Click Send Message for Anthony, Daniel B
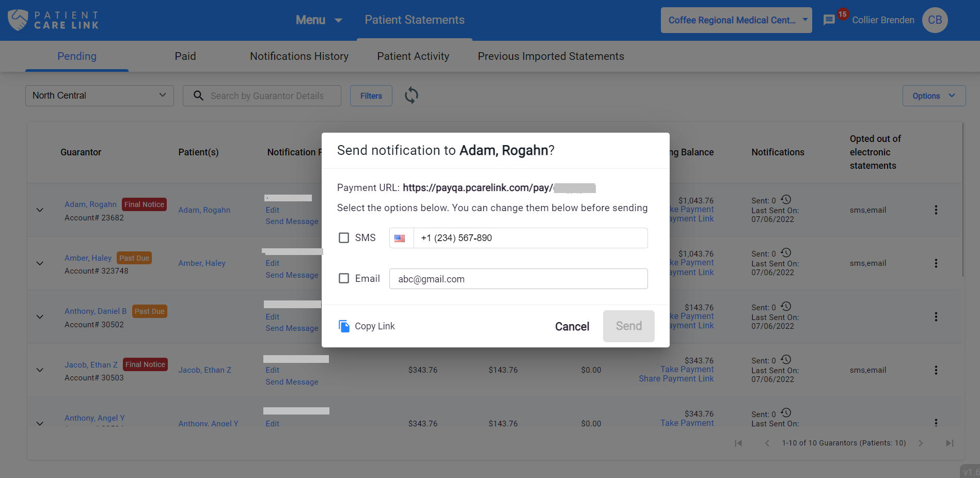This screenshot has width=980, height=478. (292, 328)
